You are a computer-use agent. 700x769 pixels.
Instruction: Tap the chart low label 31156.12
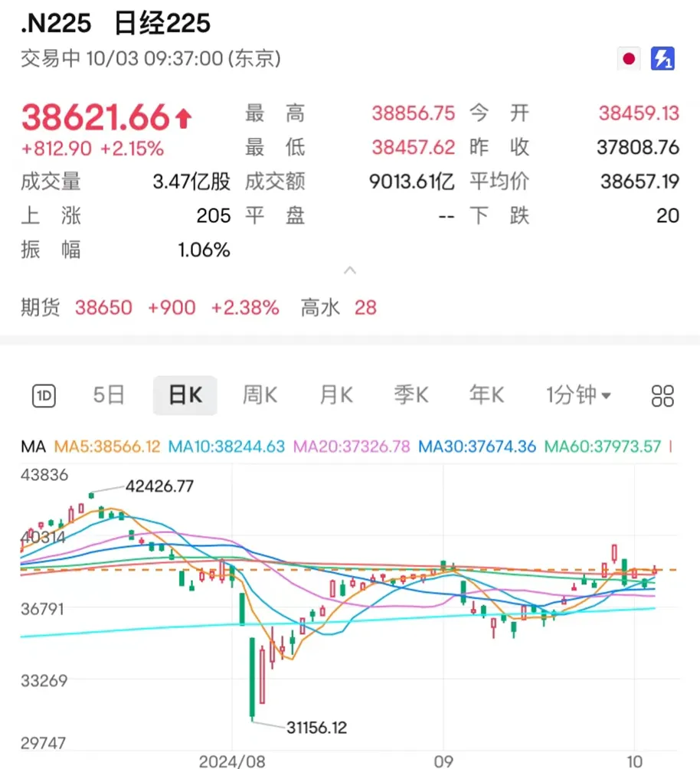click(x=316, y=728)
